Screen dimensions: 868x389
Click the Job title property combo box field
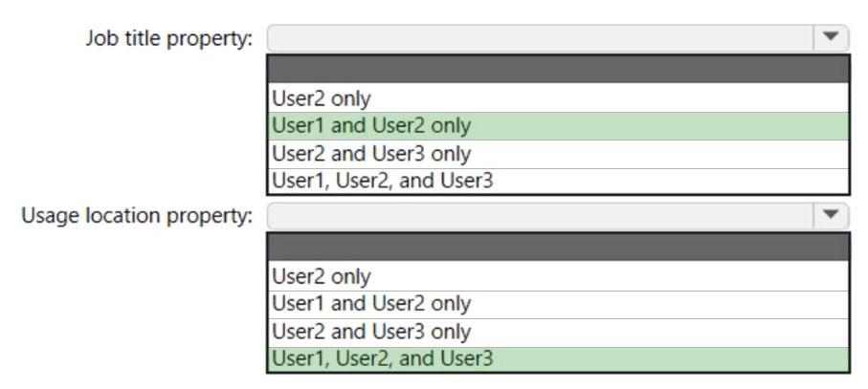tap(540, 37)
